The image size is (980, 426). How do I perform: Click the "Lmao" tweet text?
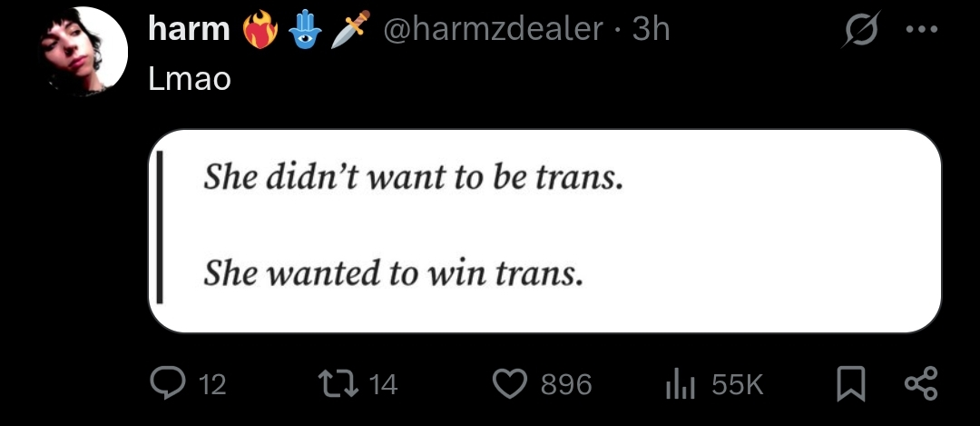tap(190, 79)
